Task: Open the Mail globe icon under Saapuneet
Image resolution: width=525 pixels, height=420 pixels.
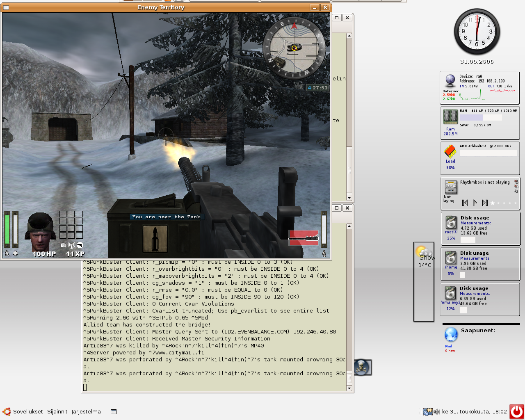Action: (451, 335)
